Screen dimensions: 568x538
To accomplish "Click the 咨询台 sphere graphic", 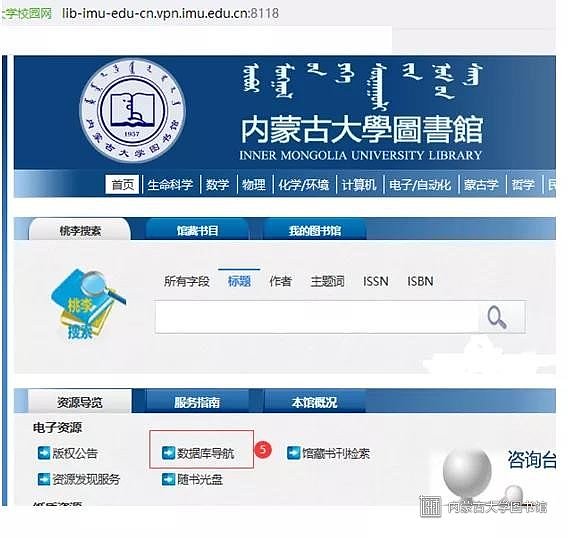I will click(467, 472).
